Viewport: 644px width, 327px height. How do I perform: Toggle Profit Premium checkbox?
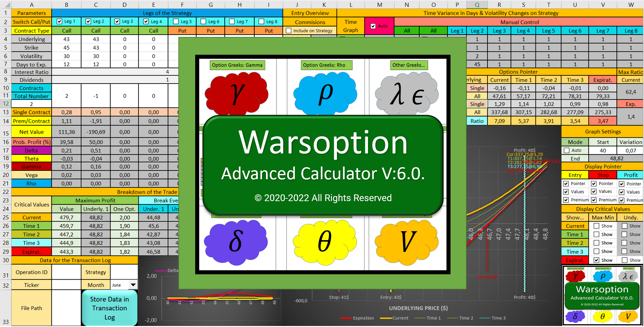tap(622, 200)
